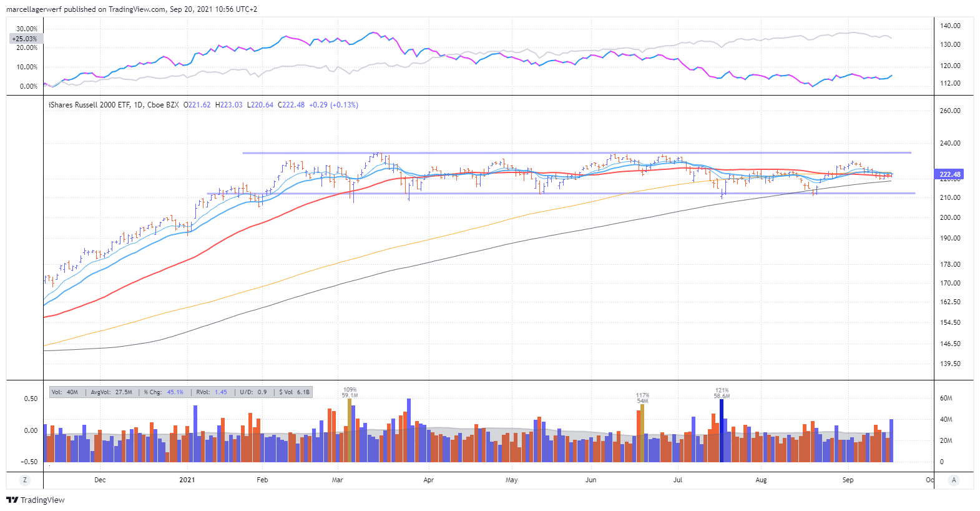This screenshot has height=511, width=980.
Task: Click the 117% 54M volume marker label
Action: coord(642,398)
